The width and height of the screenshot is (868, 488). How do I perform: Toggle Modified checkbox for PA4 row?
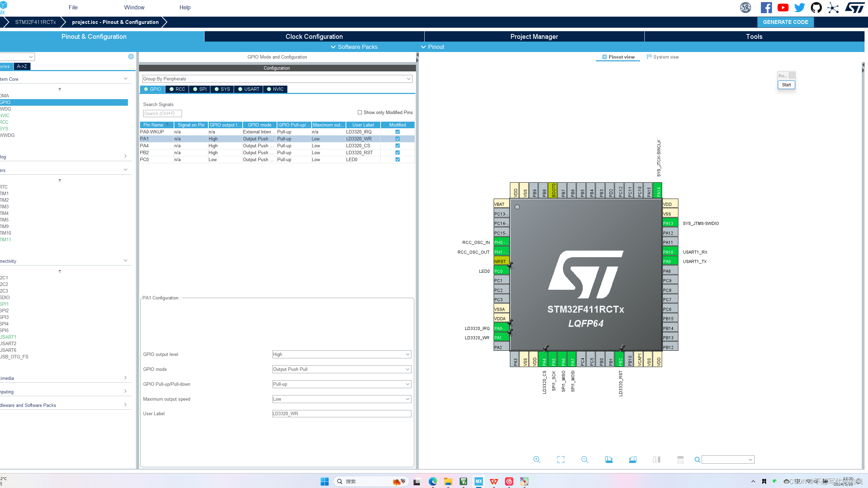coord(398,146)
